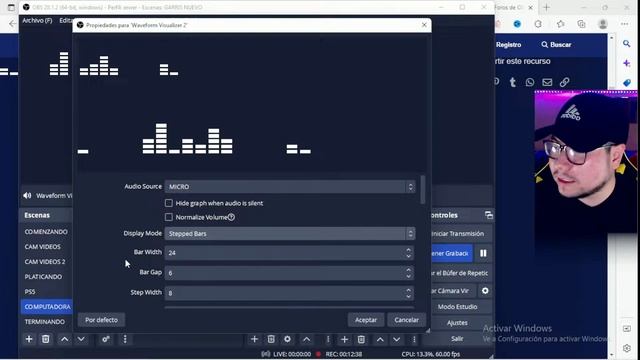640x360 pixels.
Task: Open Edge sidebar Copilot sparkle icon
Action: 627,63
